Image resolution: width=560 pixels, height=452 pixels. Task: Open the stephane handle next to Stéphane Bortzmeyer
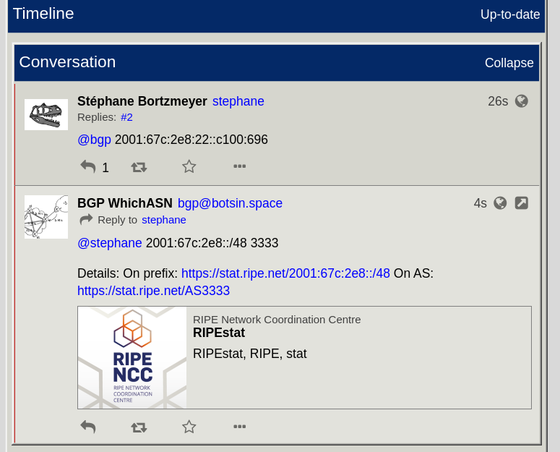tap(238, 101)
